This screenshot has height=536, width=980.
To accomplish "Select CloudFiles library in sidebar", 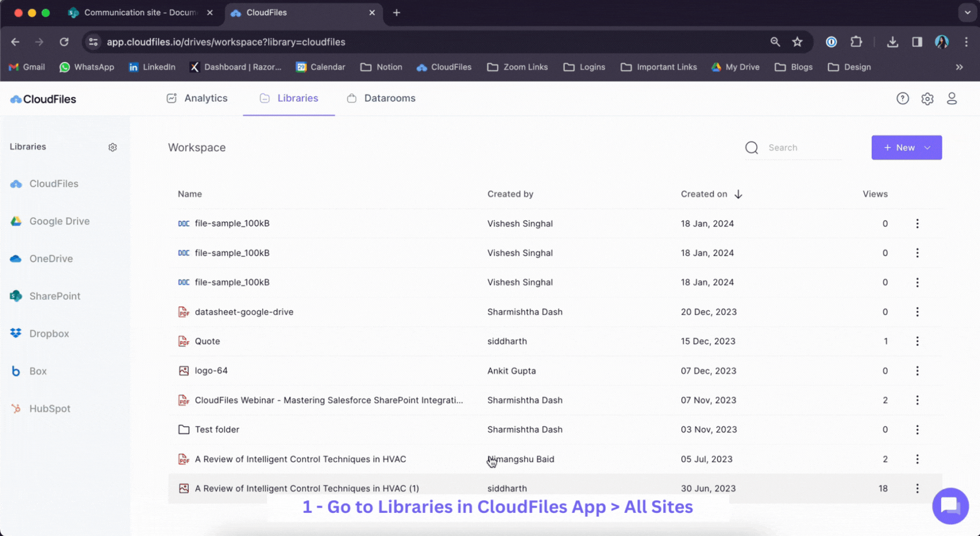I will (44, 183).
